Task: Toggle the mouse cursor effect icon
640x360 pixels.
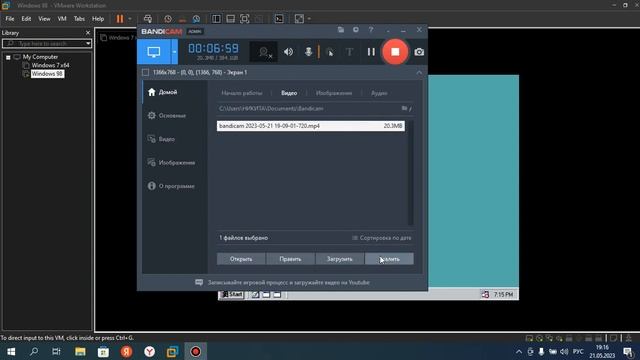Action: [329, 52]
